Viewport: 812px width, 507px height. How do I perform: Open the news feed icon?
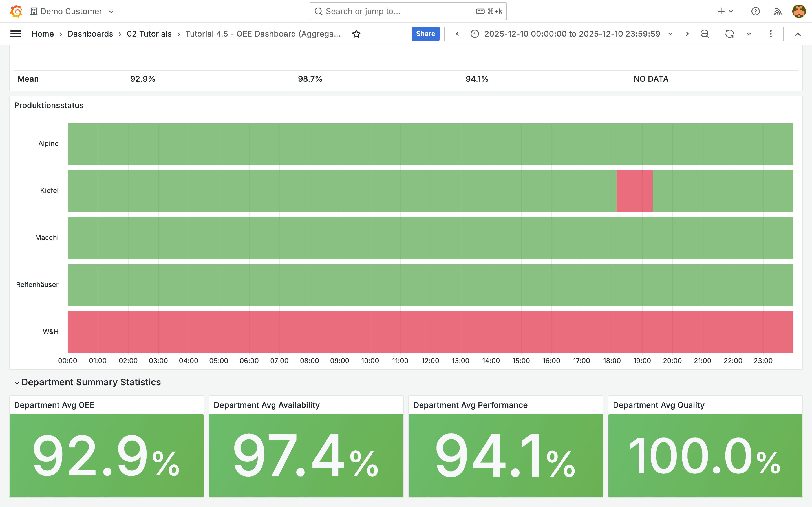point(777,11)
